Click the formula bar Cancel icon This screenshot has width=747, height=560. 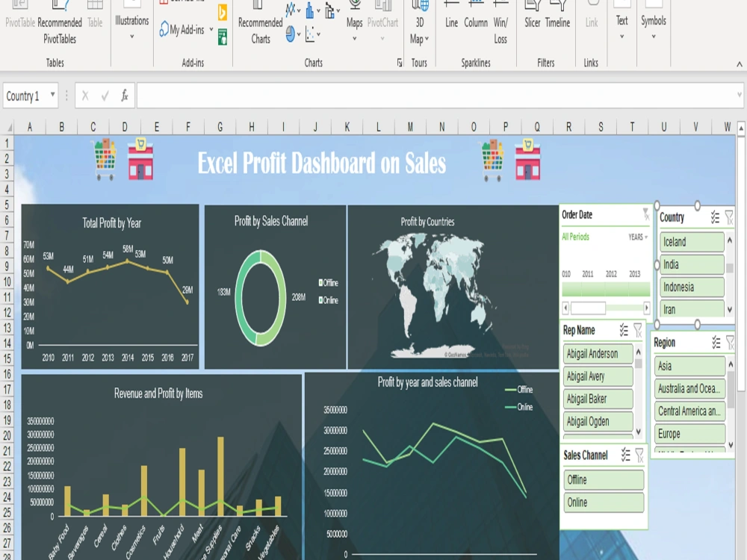coord(85,96)
